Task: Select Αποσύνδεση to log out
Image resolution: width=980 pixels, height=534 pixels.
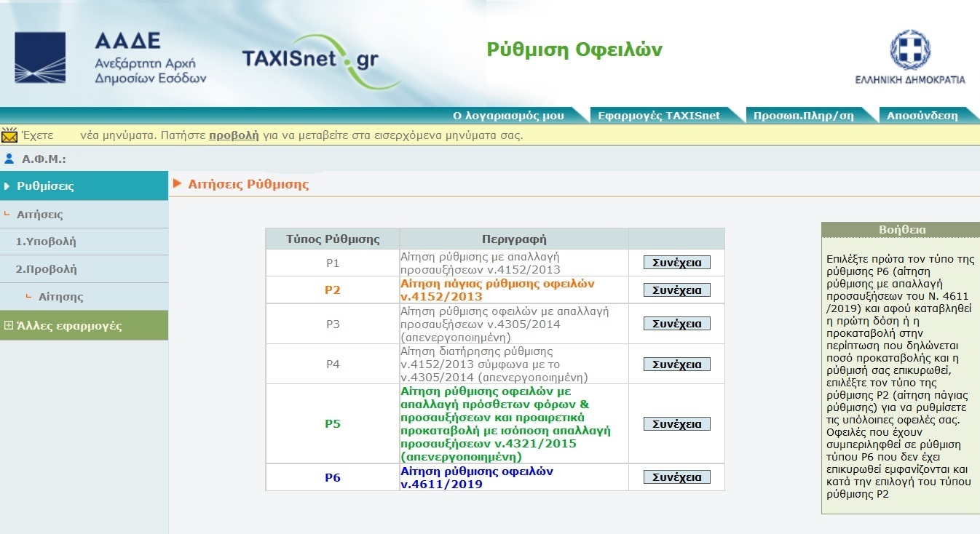Action: pyautogui.click(x=922, y=115)
